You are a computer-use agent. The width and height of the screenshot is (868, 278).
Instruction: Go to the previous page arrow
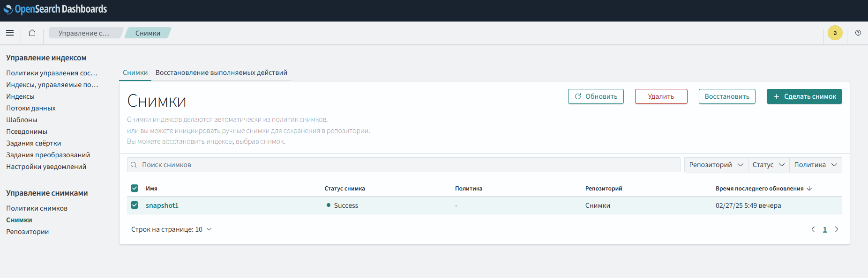coord(813,229)
